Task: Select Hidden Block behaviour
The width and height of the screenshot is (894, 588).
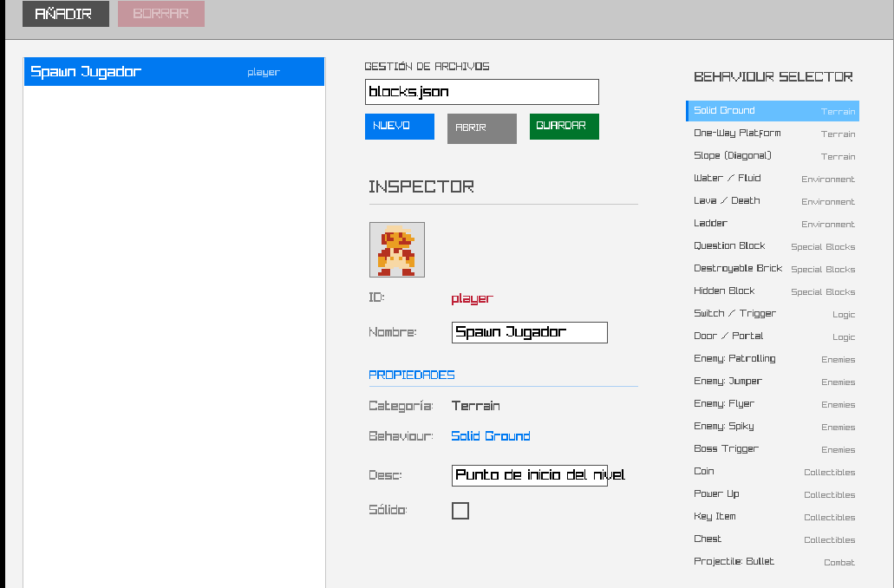Action: (773, 291)
